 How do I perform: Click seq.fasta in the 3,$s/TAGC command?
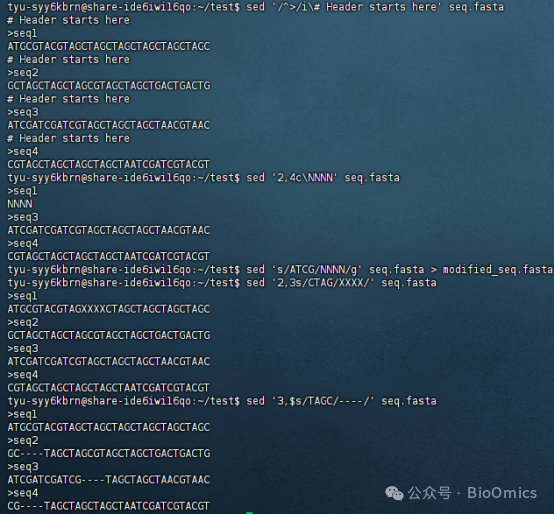pyautogui.click(x=409, y=401)
